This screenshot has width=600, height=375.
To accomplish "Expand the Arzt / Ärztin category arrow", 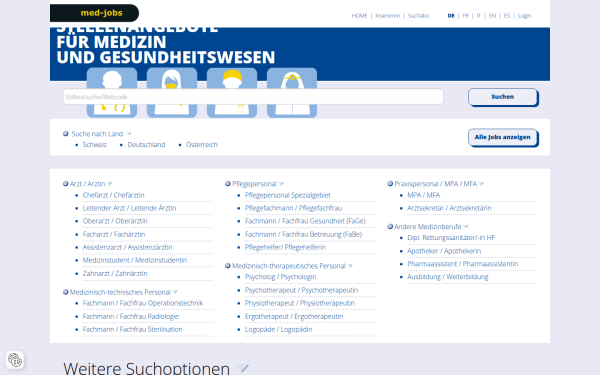I will coord(110,184).
